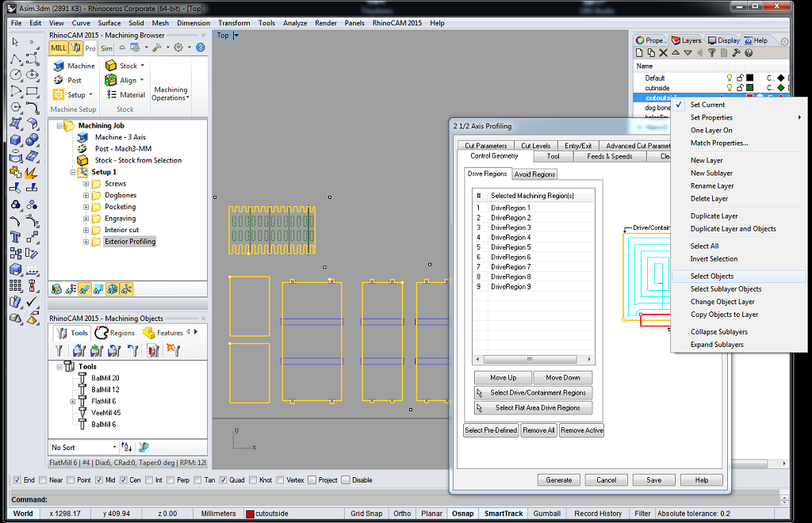This screenshot has height=523, width=812.
Task: Click the Move Up button
Action: (503, 378)
